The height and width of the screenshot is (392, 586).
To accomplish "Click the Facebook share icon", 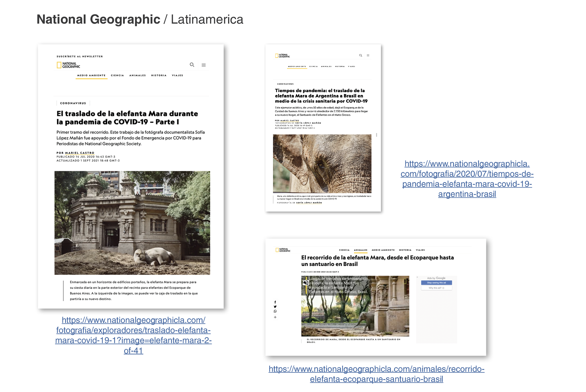I will [x=275, y=302].
